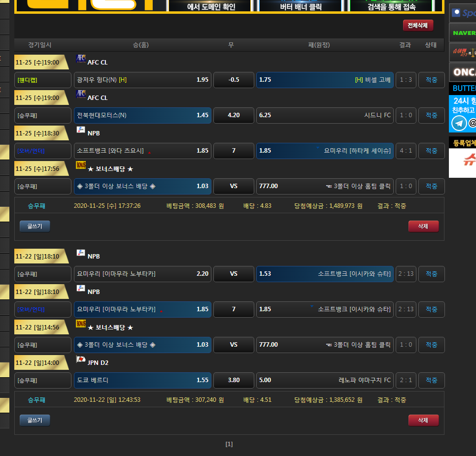Image resolution: width=476 pixels, height=456 pixels.
Task: Click the Japan flag icon next to JPN D2
Action: tap(81, 360)
